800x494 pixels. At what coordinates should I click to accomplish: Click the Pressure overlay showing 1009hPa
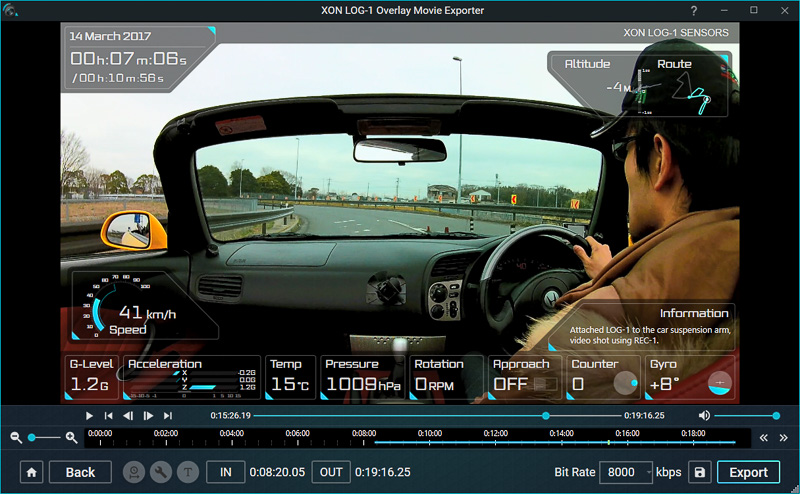pyautogui.click(x=363, y=377)
